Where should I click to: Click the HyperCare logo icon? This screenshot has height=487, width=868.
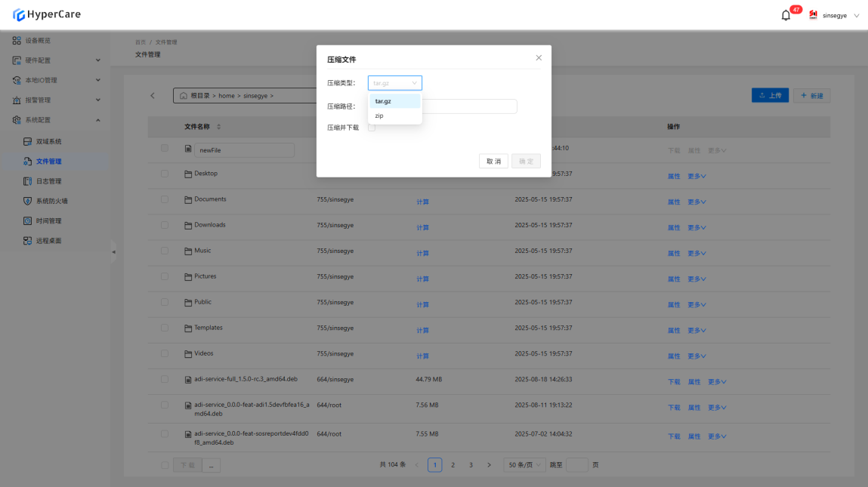pyautogui.click(x=18, y=14)
